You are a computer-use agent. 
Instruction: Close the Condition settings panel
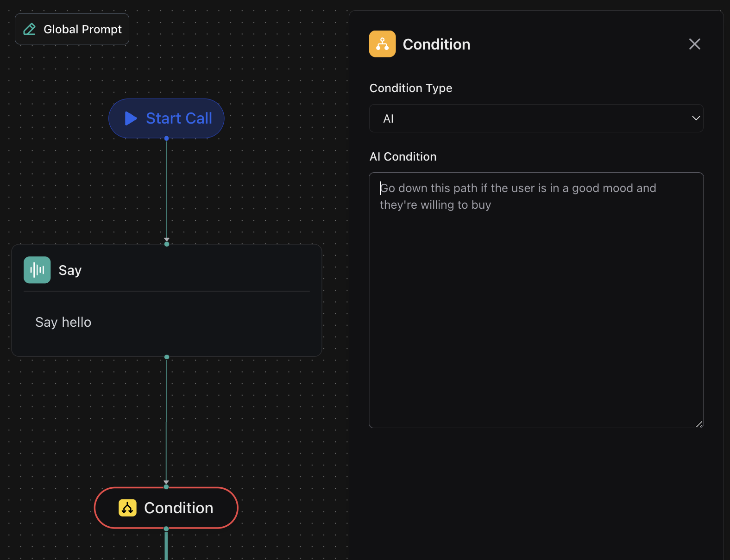coord(694,44)
